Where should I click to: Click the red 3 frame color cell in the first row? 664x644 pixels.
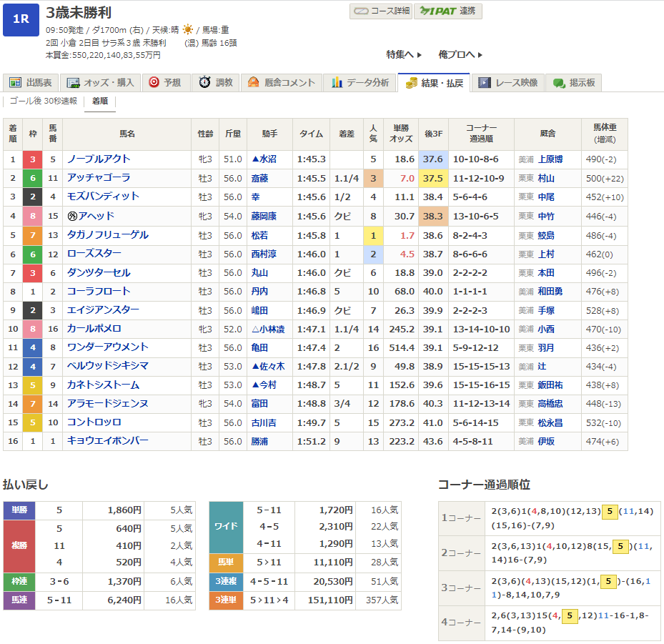pyautogui.click(x=32, y=159)
